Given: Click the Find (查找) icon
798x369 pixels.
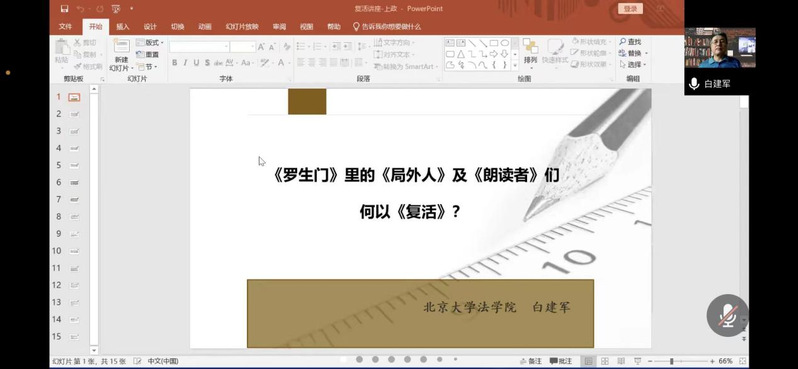Looking at the screenshot, I should (x=630, y=42).
